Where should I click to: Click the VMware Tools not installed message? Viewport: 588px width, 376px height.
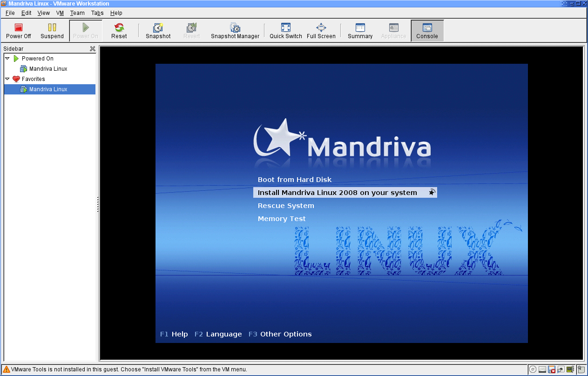[129, 369]
